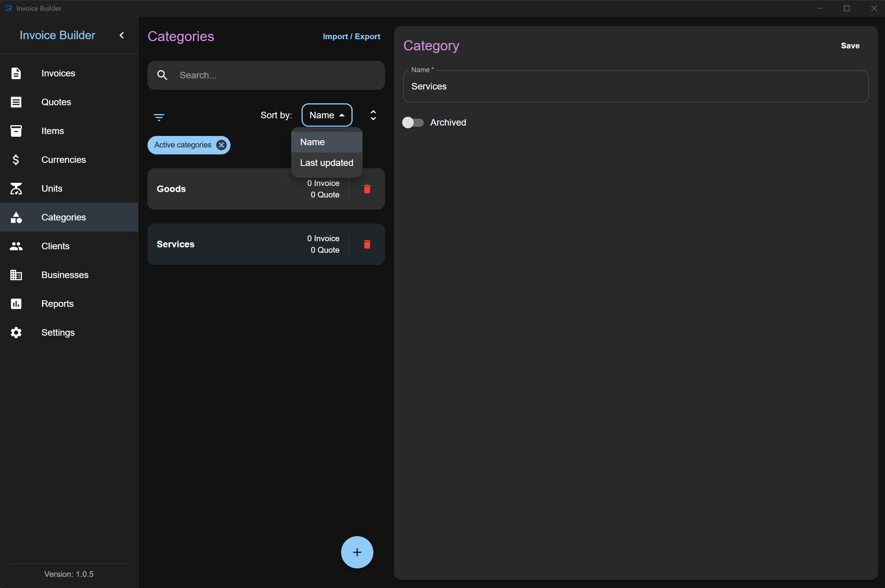Toggle the Archived switch
The height and width of the screenshot is (588, 885).
pos(413,123)
